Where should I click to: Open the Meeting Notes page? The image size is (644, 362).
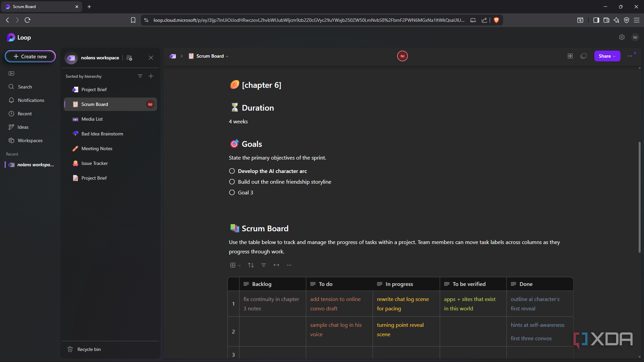coord(110,148)
